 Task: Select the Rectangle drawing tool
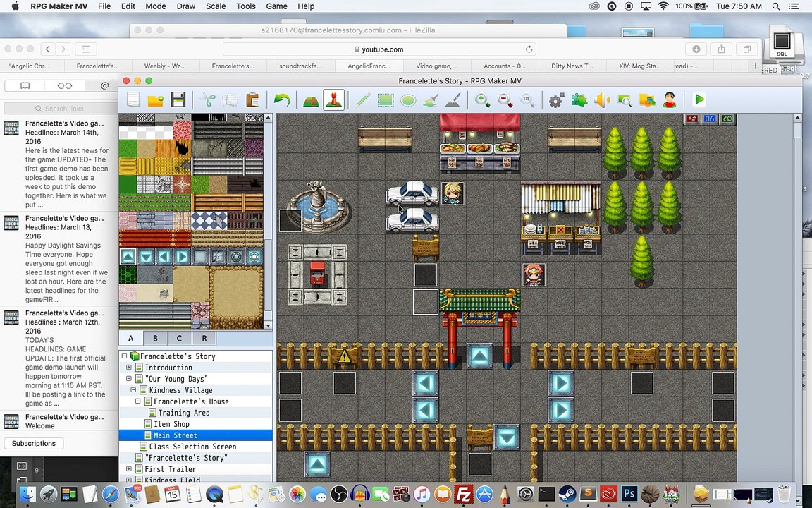tap(386, 99)
